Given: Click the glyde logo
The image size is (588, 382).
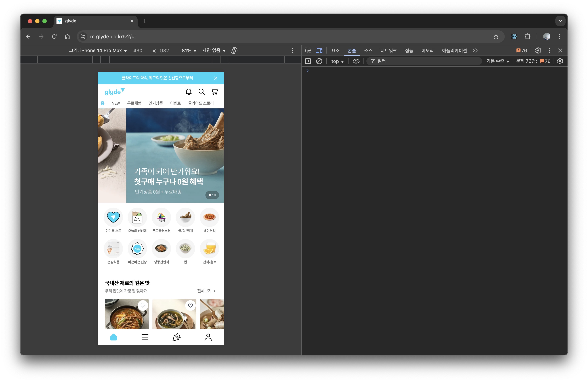Looking at the screenshot, I should [x=115, y=92].
